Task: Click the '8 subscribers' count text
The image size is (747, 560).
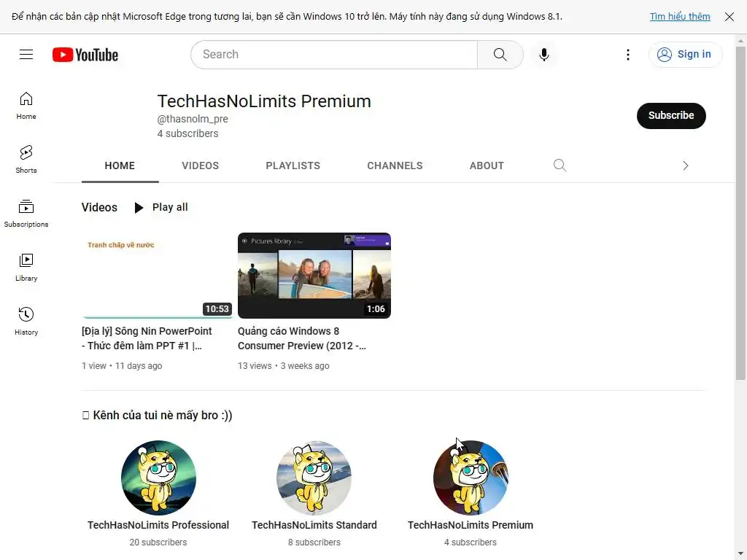Action: [314, 542]
